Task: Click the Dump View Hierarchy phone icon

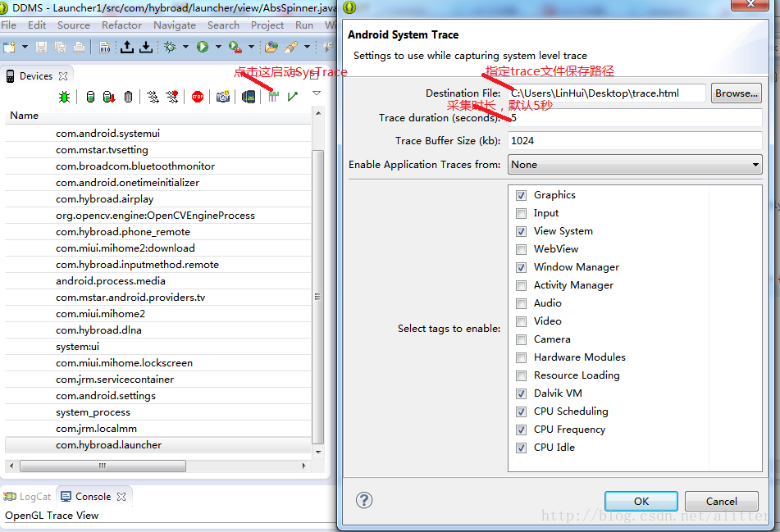Action: 249,97
